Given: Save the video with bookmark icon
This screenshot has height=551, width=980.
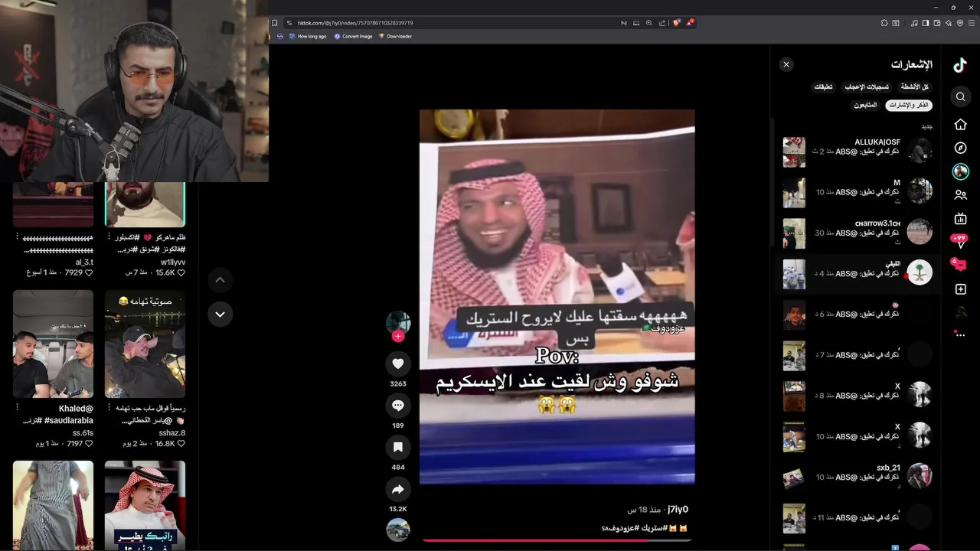Looking at the screenshot, I should tap(398, 447).
